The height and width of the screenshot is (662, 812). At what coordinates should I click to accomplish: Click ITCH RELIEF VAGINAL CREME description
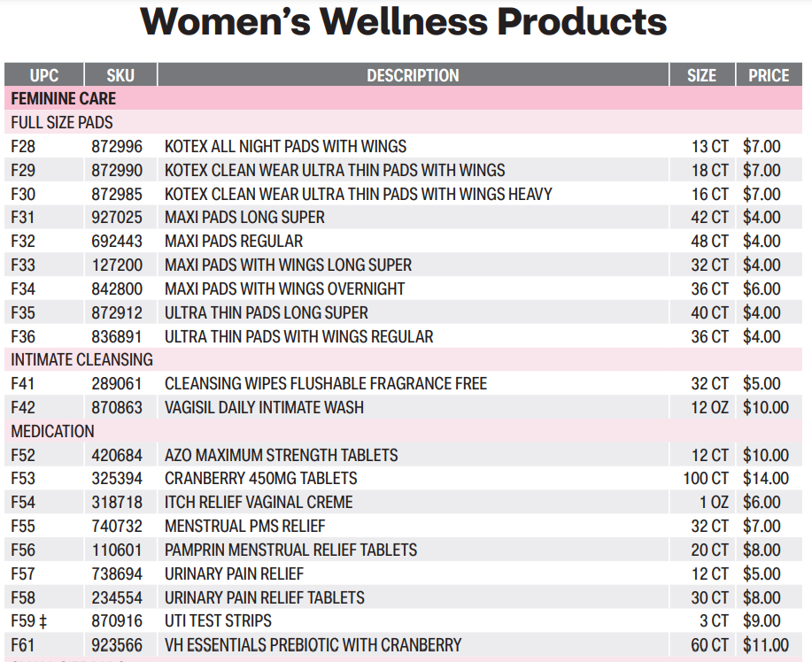click(259, 502)
